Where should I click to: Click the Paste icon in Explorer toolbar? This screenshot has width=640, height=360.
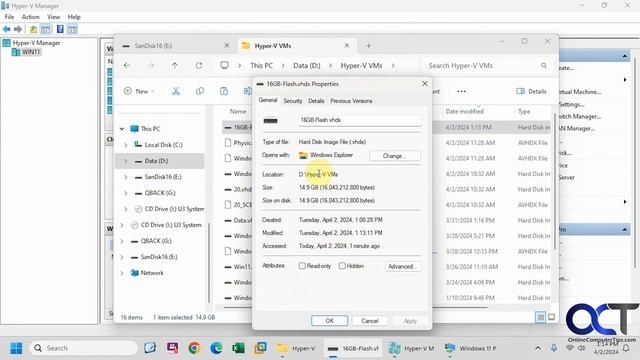pyautogui.click(x=224, y=91)
